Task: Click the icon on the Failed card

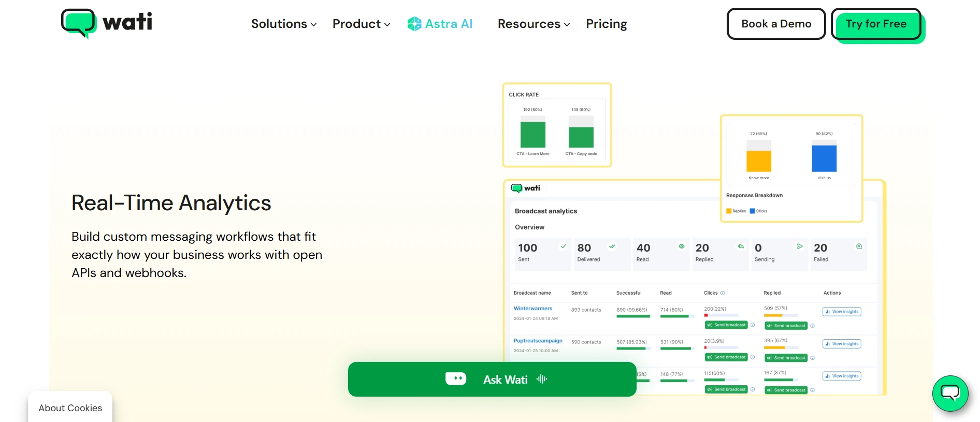Action: coord(859,246)
